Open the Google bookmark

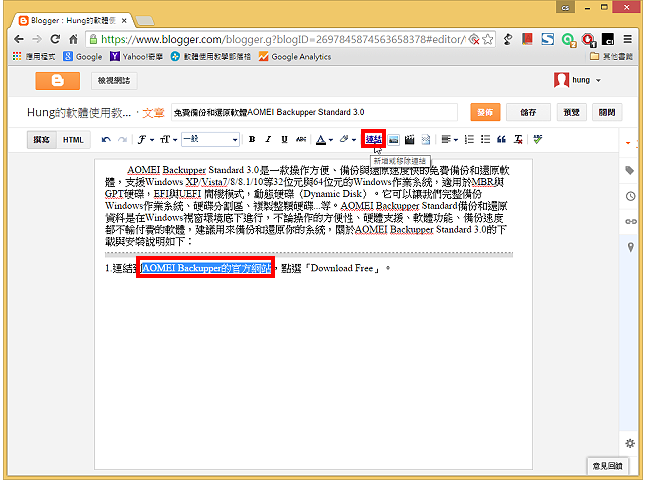[82, 56]
